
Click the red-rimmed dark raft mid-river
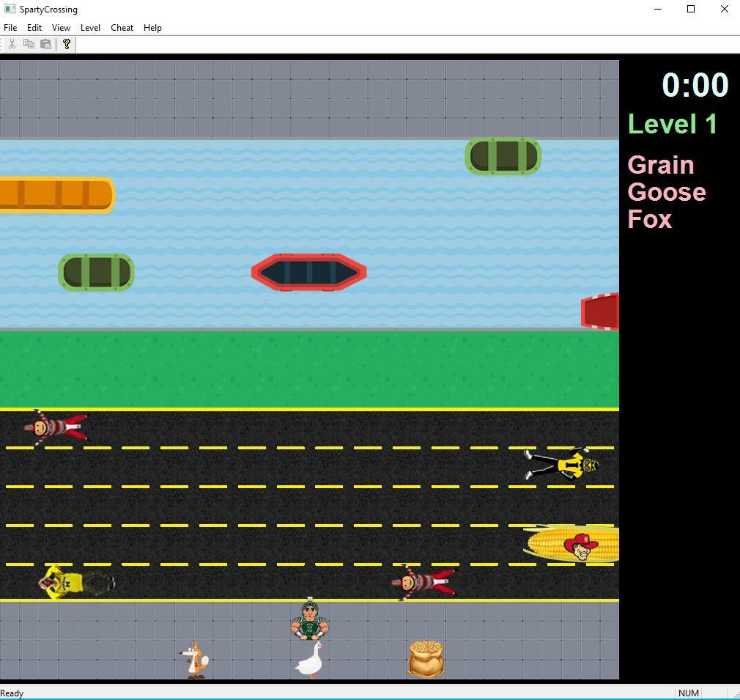point(309,273)
